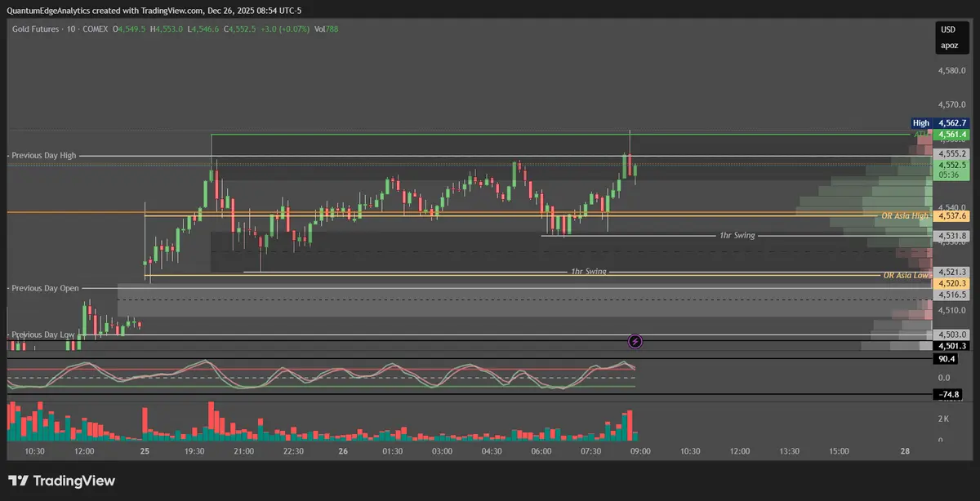Click the 4,555.2 price label

pyautogui.click(x=952, y=153)
